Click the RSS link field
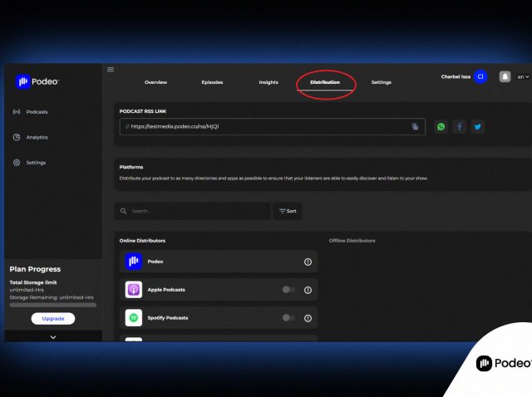Viewport: 532px width, 397px height. (x=273, y=126)
